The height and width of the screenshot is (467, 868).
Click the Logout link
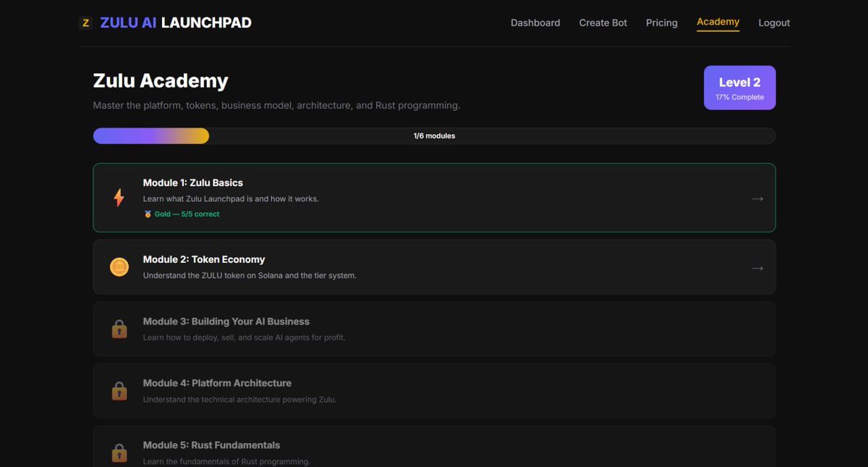774,22
